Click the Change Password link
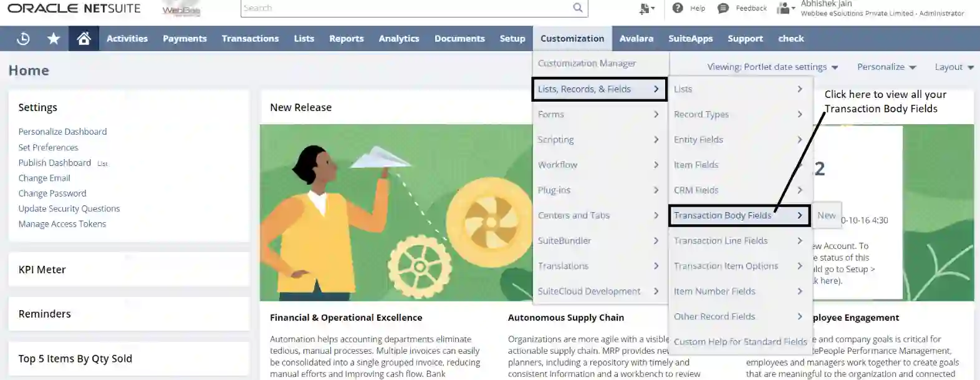 (52, 193)
